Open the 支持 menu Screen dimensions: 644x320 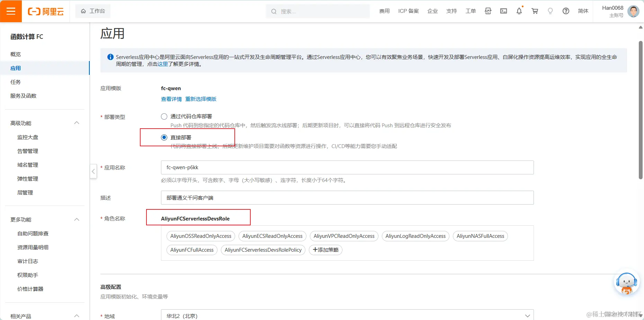pos(451,11)
